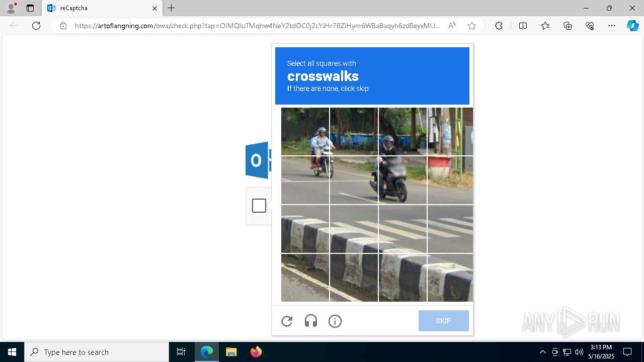Click the audio challenge headphones icon
The image size is (644, 362).
pos(311,321)
